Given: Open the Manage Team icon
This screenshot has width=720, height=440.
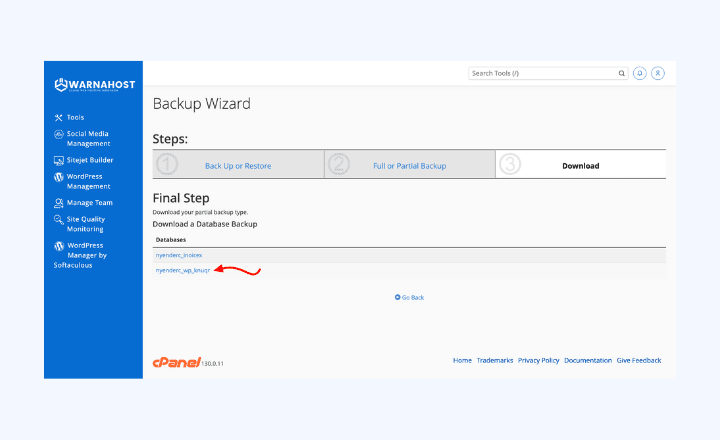Looking at the screenshot, I should (x=58, y=203).
